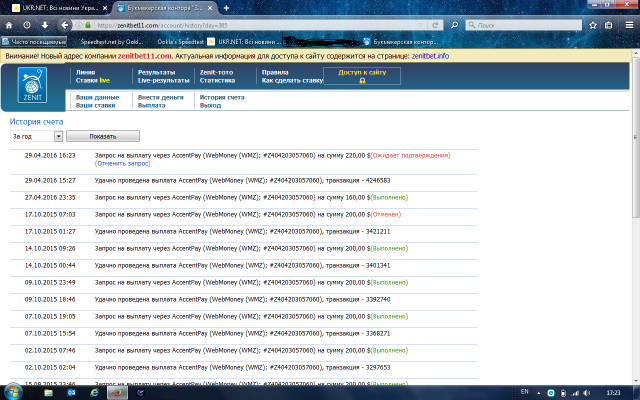The image size is (640, 400).
Task: Open 'Выплата' payout link
Action: (x=151, y=105)
